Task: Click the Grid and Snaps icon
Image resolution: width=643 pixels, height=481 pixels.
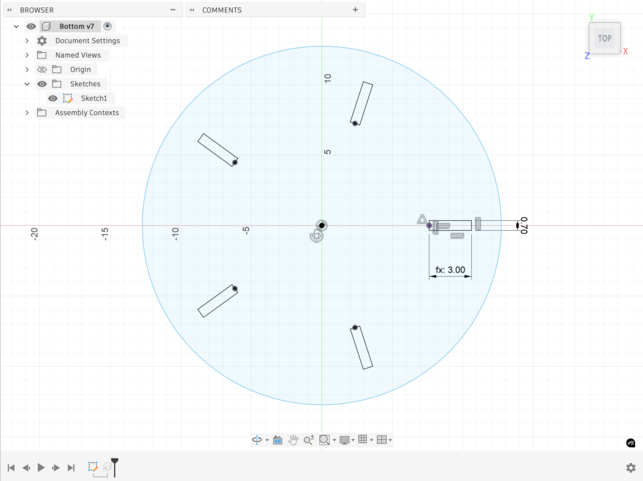Action: pos(363,440)
